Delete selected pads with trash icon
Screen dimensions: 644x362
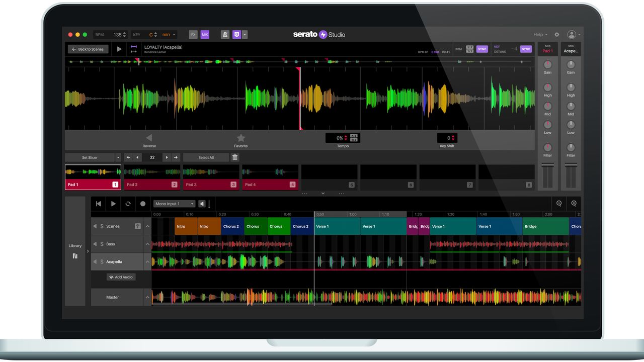pyautogui.click(x=234, y=157)
